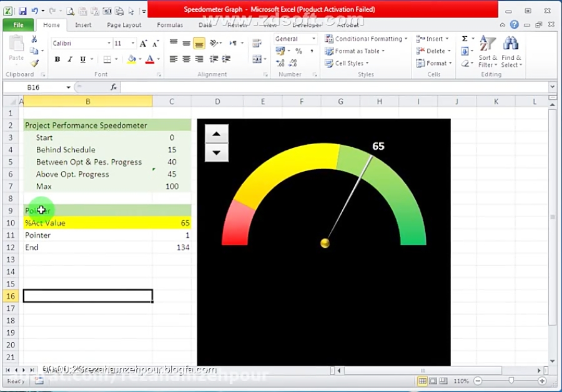Open Find & Select binoculars icon
Image resolution: width=562 pixels, height=392 pixels.
[510, 50]
